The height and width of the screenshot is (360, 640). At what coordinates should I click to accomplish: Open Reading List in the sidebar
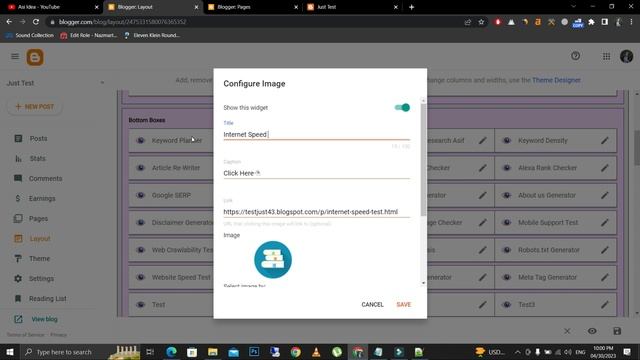tap(47, 298)
